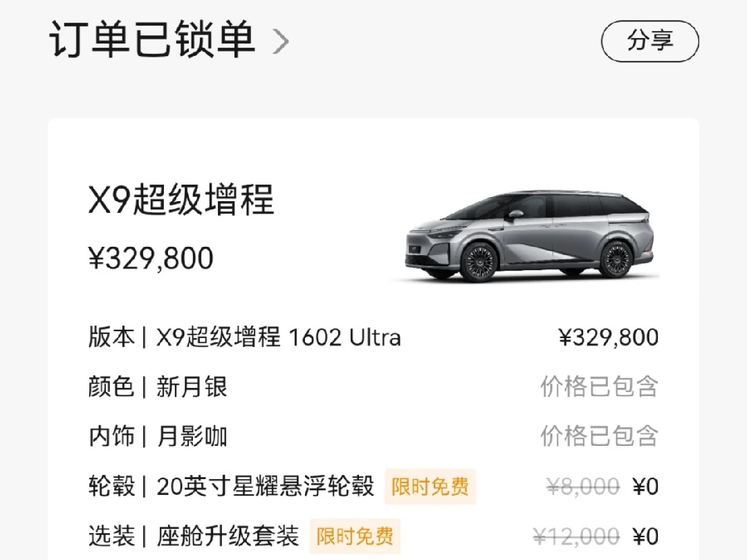Click the struck-through ¥12,000 package price
This screenshot has width=747, height=560.
coord(575,536)
